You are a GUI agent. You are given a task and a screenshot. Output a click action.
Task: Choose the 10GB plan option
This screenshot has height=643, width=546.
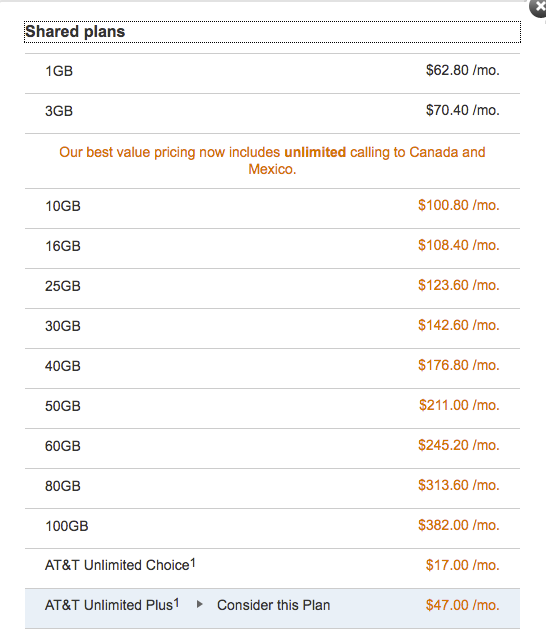click(x=272, y=209)
